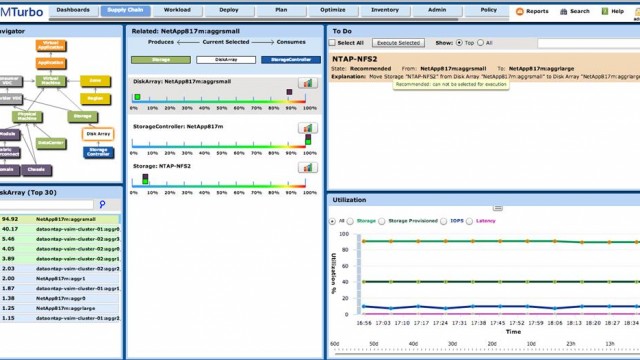This screenshot has width=640, height=360.
Task: Select the Storage radio in Utilization chart
Action: tap(350, 221)
